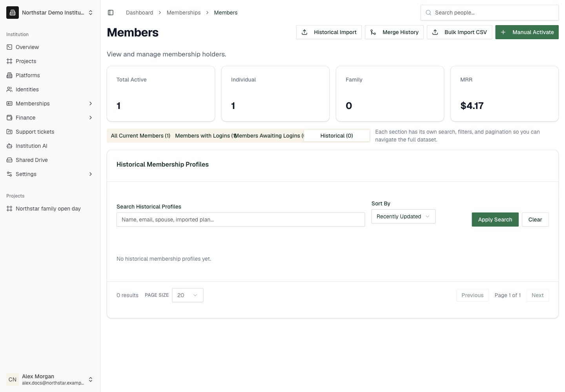The image size is (565, 392).
Task: Click the search magnifier icon
Action: pyautogui.click(x=428, y=13)
